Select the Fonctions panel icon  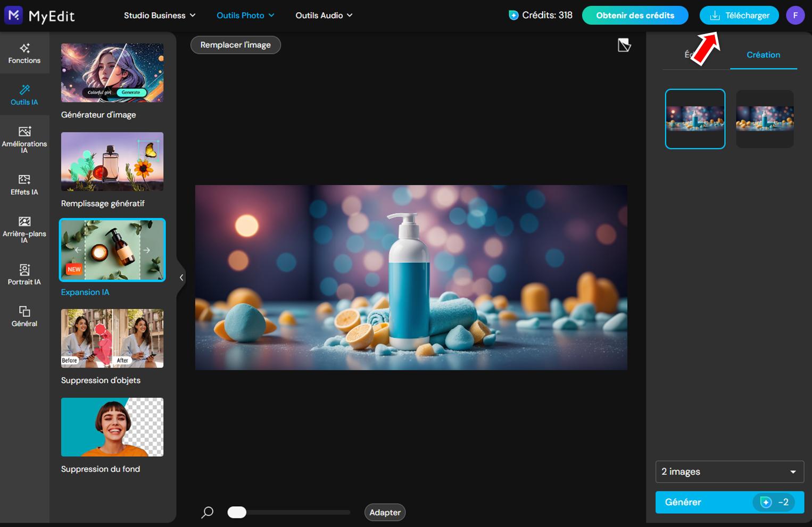point(24,53)
